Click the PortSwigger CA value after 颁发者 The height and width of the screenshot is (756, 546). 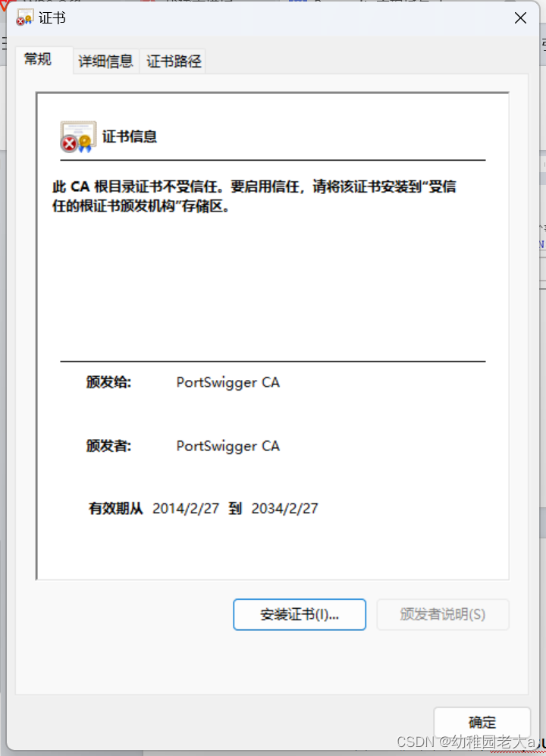coord(227,446)
